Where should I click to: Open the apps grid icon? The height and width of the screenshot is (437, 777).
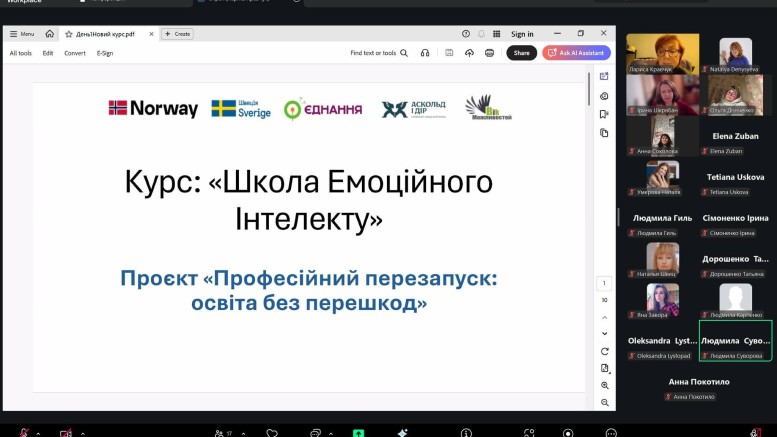tap(497, 34)
